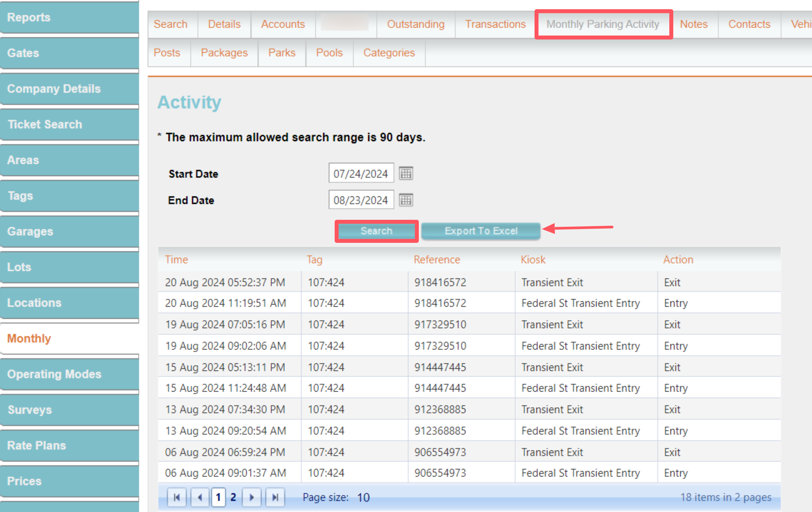
Task: Jump to last page of results
Action: 275,497
